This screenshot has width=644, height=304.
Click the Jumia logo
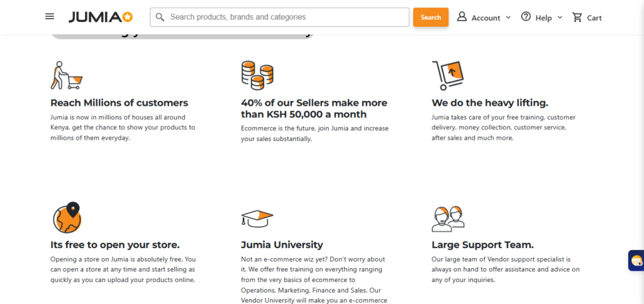(101, 17)
